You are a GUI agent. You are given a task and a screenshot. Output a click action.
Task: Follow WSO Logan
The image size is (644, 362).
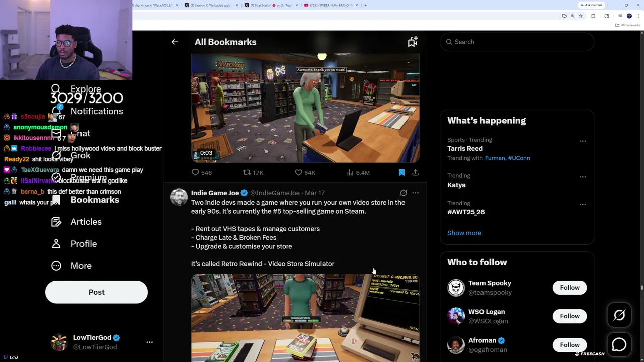(570, 316)
